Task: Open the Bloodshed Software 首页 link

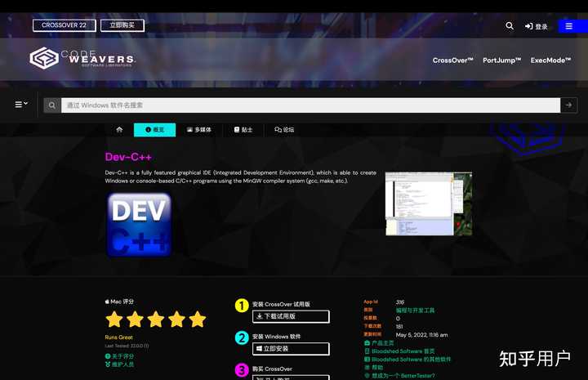Action: click(399, 351)
